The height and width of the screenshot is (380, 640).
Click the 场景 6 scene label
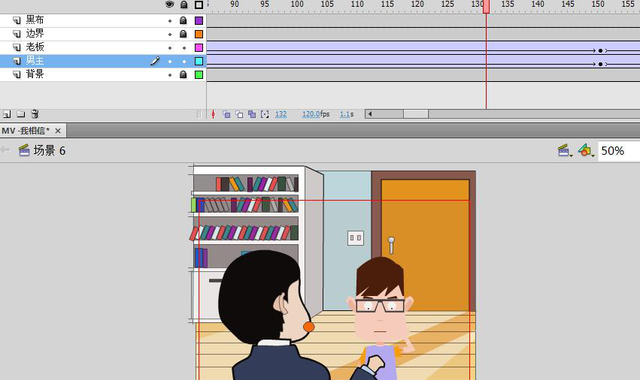[49, 151]
